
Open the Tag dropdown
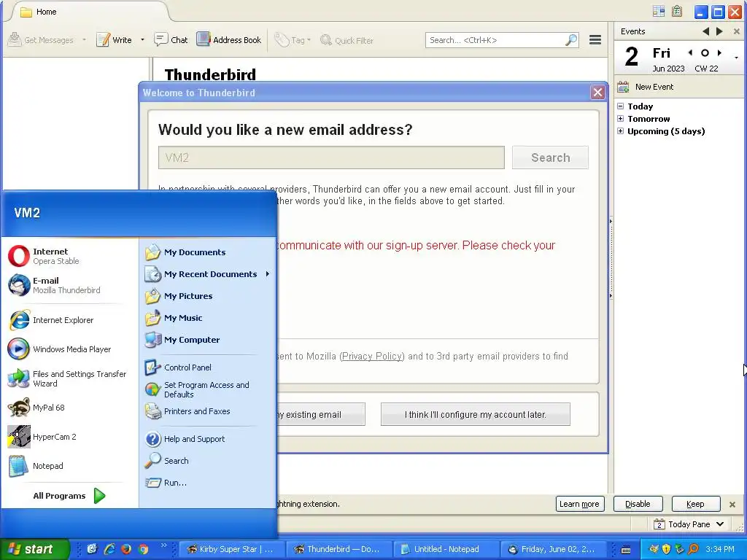[293, 41]
